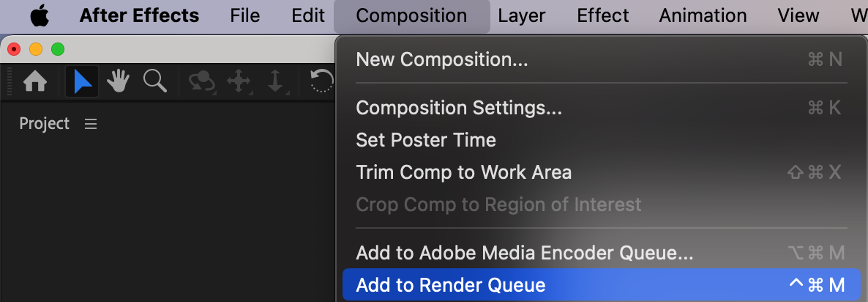
Task: Open the Apple menu
Action: (40, 16)
